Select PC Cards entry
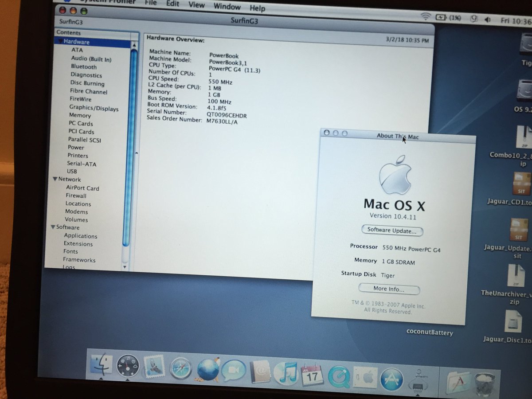 click(81, 123)
